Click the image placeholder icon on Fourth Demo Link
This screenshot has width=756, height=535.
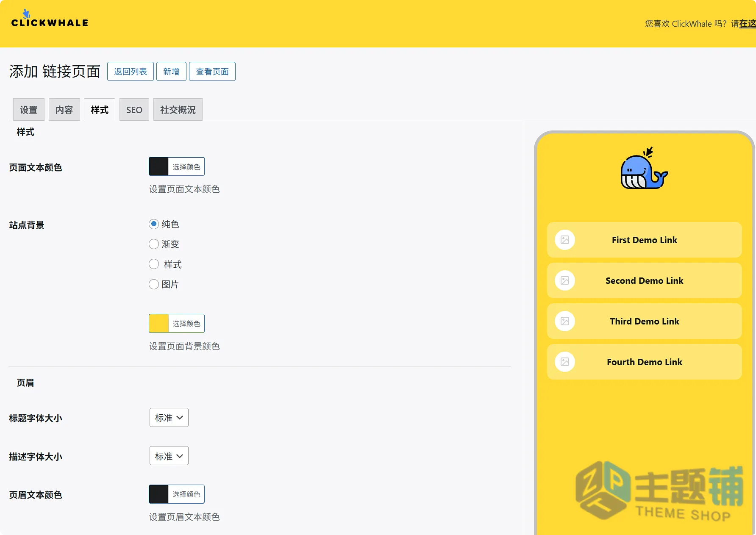[565, 362]
